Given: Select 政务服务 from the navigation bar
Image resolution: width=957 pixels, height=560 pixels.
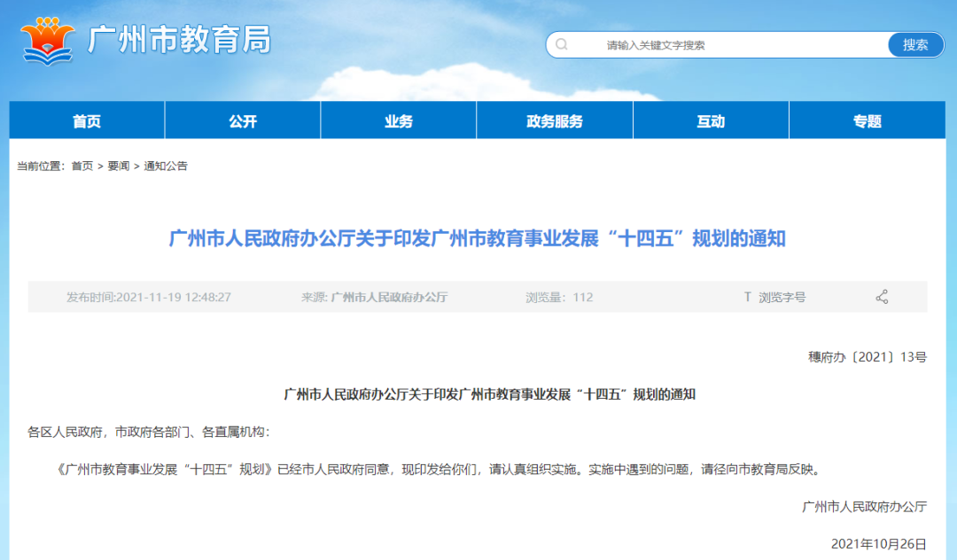Looking at the screenshot, I should 555,120.
